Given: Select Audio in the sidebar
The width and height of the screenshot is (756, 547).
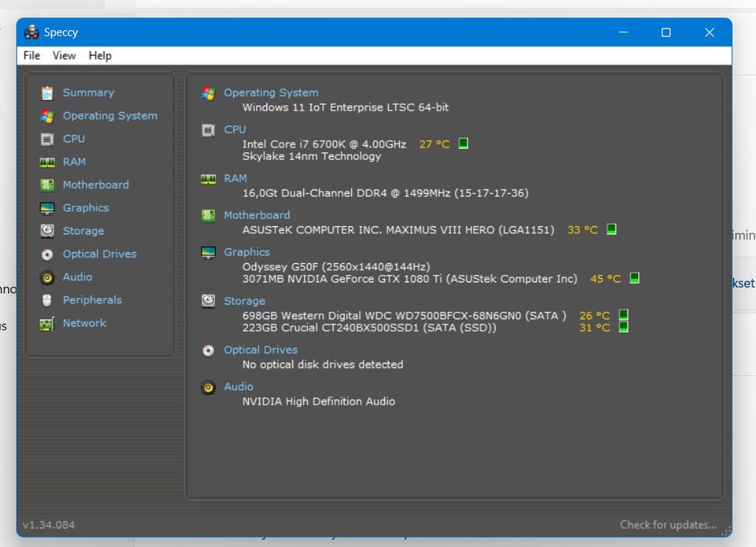Looking at the screenshot, I should pyautogui.click(x=77, y=277).
